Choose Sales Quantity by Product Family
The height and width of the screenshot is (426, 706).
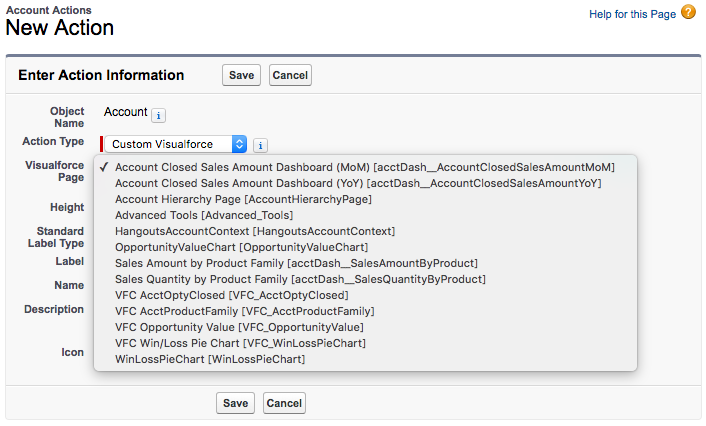[300, 279]
